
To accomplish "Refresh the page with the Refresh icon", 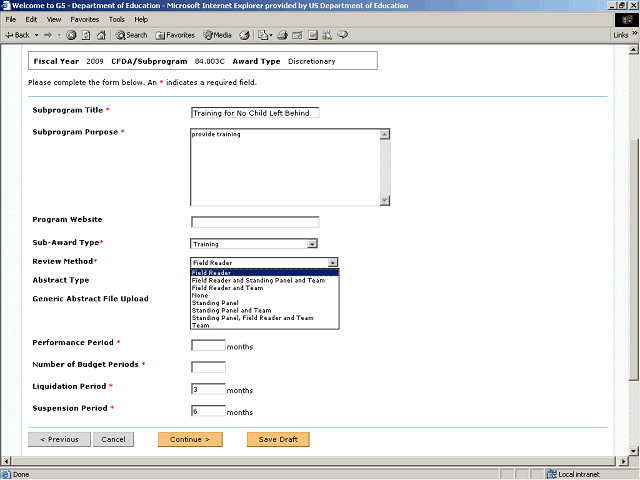I will [86, 35].
